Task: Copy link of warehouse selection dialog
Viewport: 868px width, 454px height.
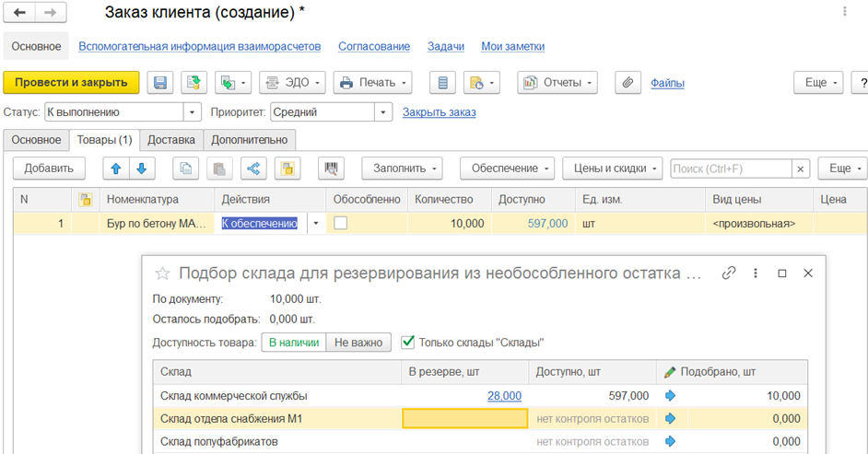Action: [x=729, y=274]
